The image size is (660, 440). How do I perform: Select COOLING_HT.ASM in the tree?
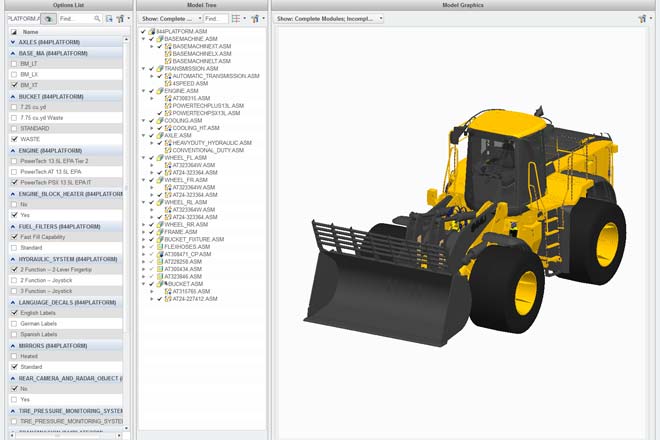click(196, 128)
